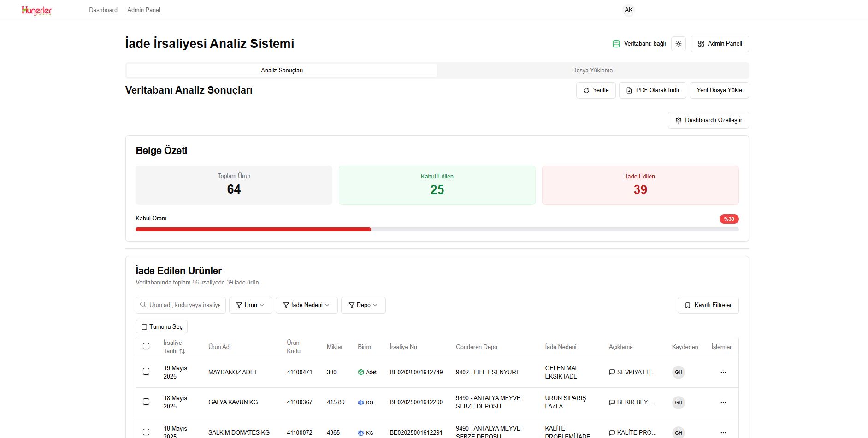
Task: Open the İade Nedeni filter dropdown
Action: click(307, 305)
